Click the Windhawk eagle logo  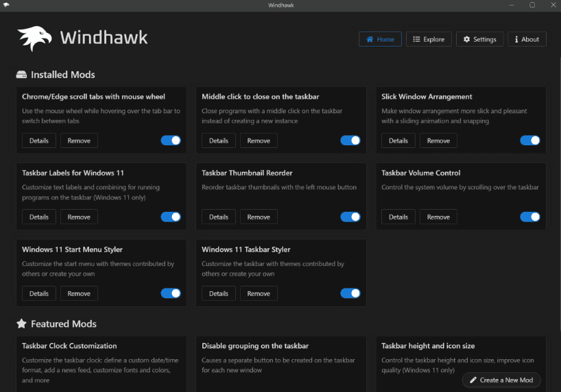coord(35,38)
